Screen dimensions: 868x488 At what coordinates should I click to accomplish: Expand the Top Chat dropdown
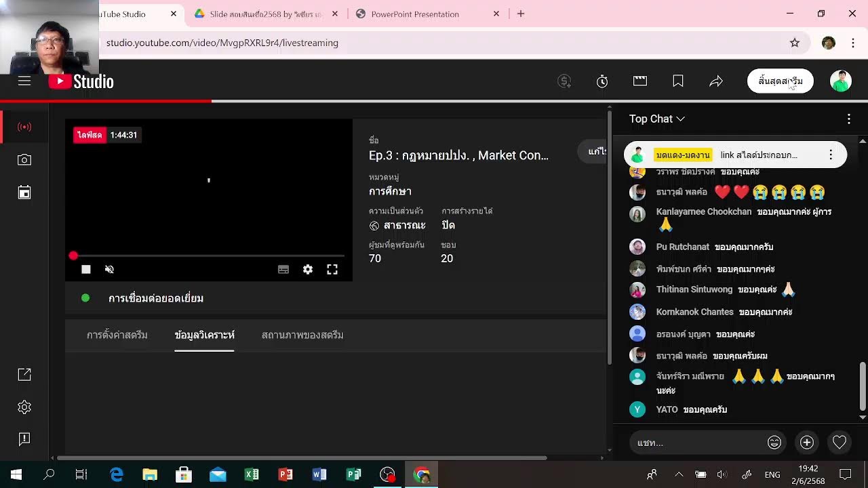(657, 119)
